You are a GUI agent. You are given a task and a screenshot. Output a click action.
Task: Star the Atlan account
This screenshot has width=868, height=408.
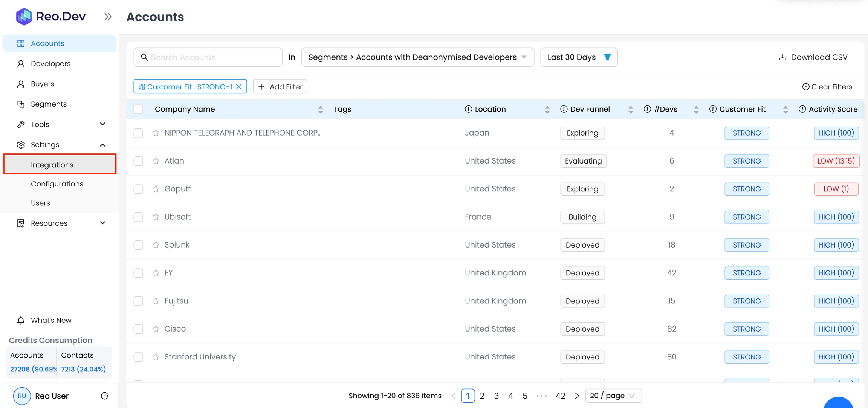pyautogui.click(x=156, y=161)
